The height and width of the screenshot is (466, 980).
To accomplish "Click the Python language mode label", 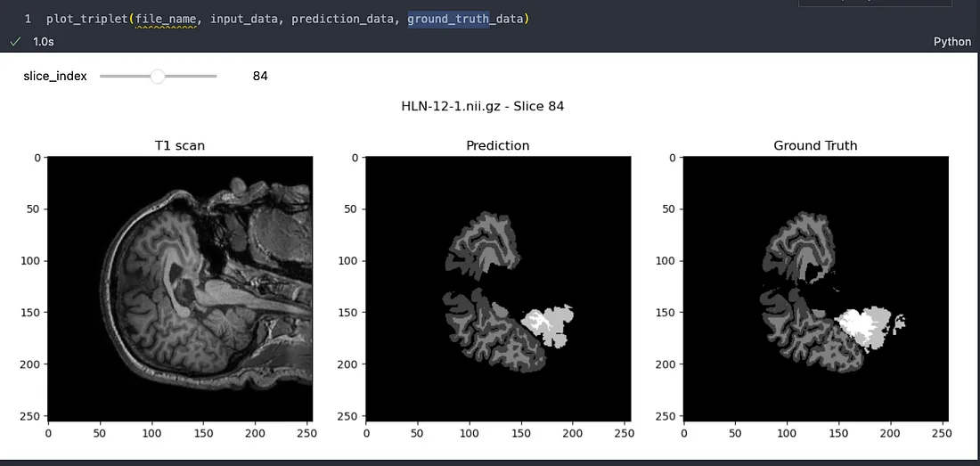I will pyautogui.click(x=952, y=42).
